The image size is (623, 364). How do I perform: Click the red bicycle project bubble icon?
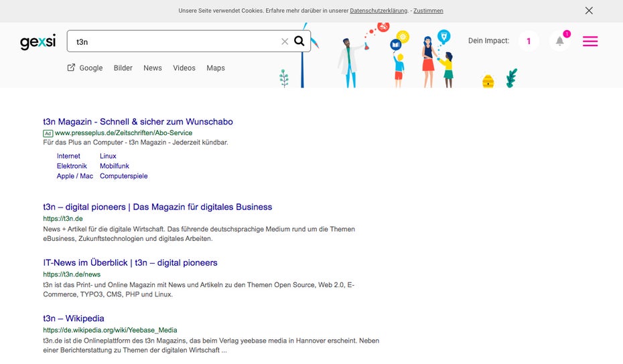pyautogui.click(x=383, y=27)
